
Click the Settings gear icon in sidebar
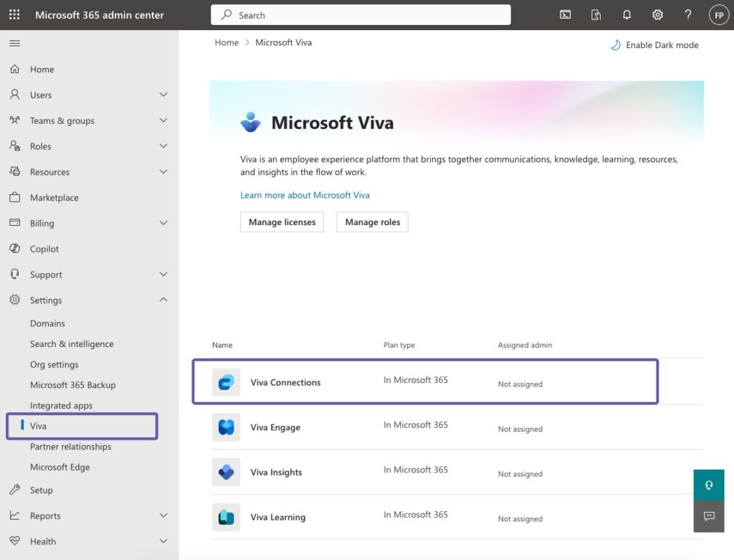(x=14, y=300)
